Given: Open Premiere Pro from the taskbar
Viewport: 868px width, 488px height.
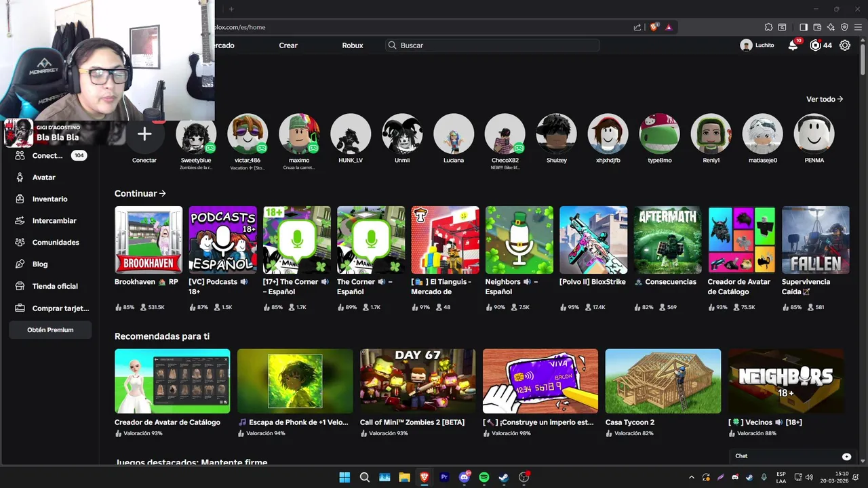Looking at the screenshot, I should point(445,477).
